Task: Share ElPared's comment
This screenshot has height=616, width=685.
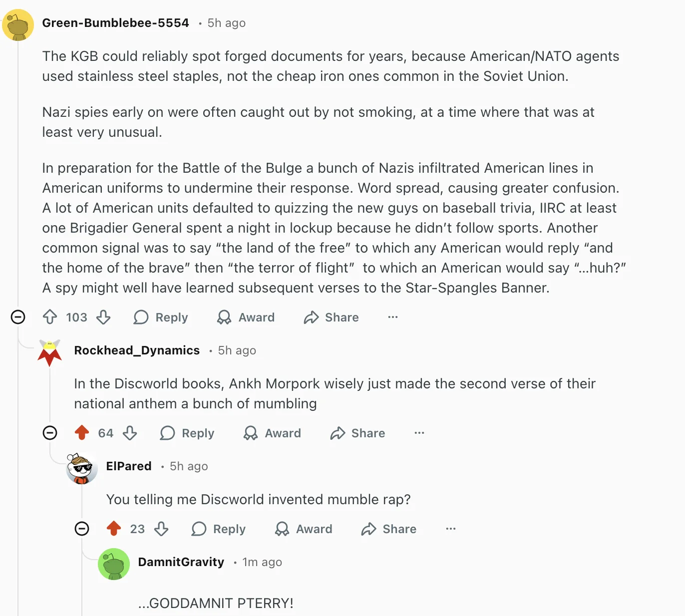Action: [389, 529]
